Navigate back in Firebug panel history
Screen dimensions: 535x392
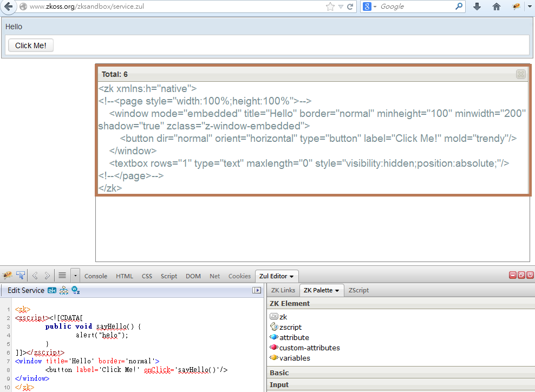click(x=35, y=276)
